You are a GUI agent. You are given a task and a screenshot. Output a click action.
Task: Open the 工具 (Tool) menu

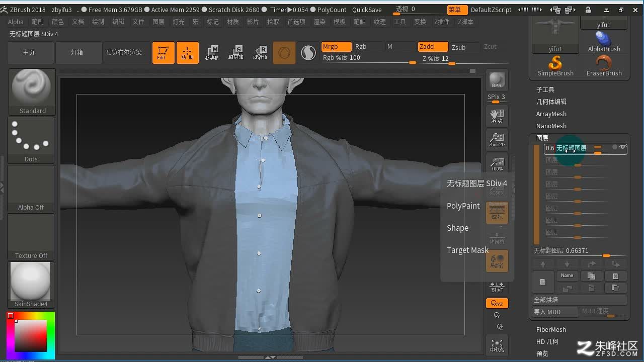(x=400, y=22)
